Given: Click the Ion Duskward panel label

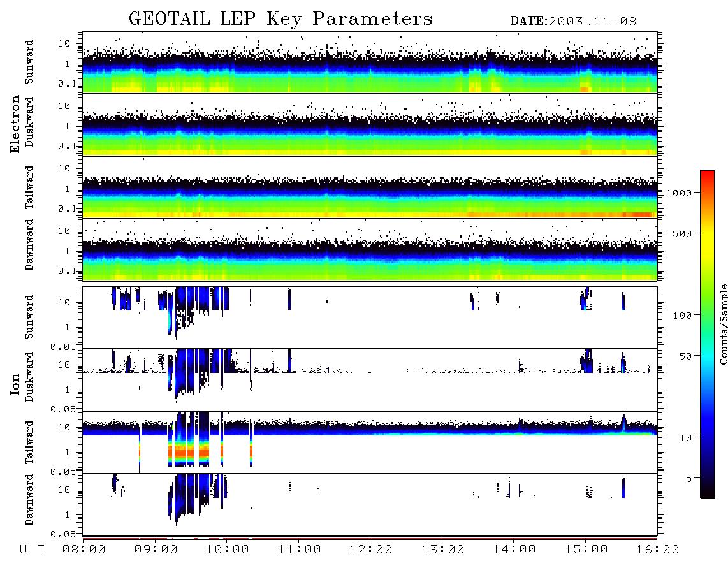Looking at the screenshot, I should click(29, 377).
